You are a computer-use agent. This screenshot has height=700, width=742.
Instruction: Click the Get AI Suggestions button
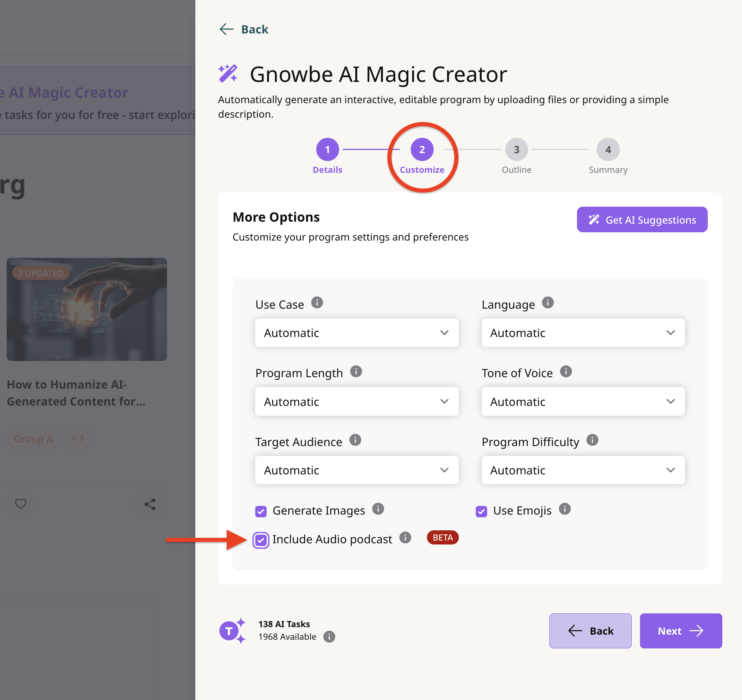[642, 220]
